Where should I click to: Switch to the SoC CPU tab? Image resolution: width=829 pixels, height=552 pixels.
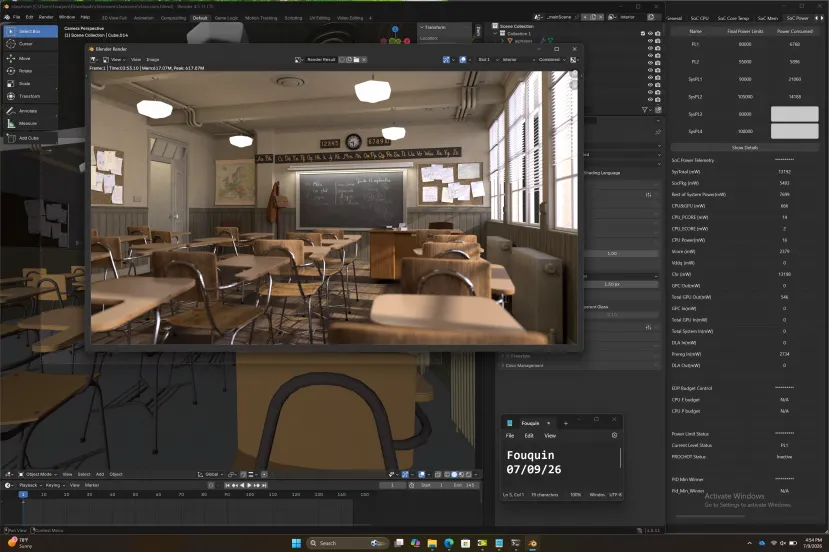699,18
